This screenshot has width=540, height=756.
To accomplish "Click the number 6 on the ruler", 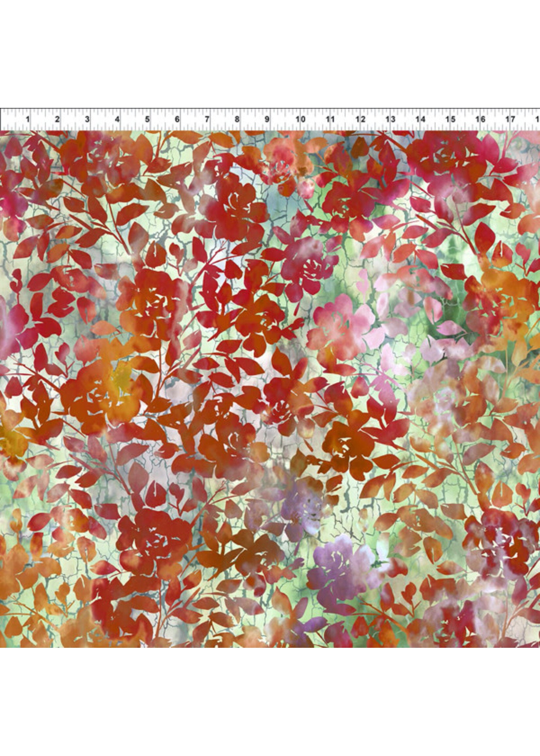I will (x=177, y=119).
